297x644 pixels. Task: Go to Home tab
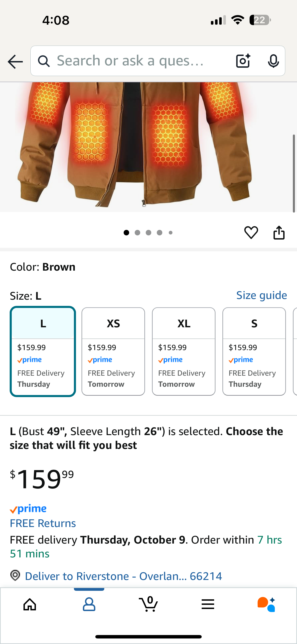click(x=30, y=605)
